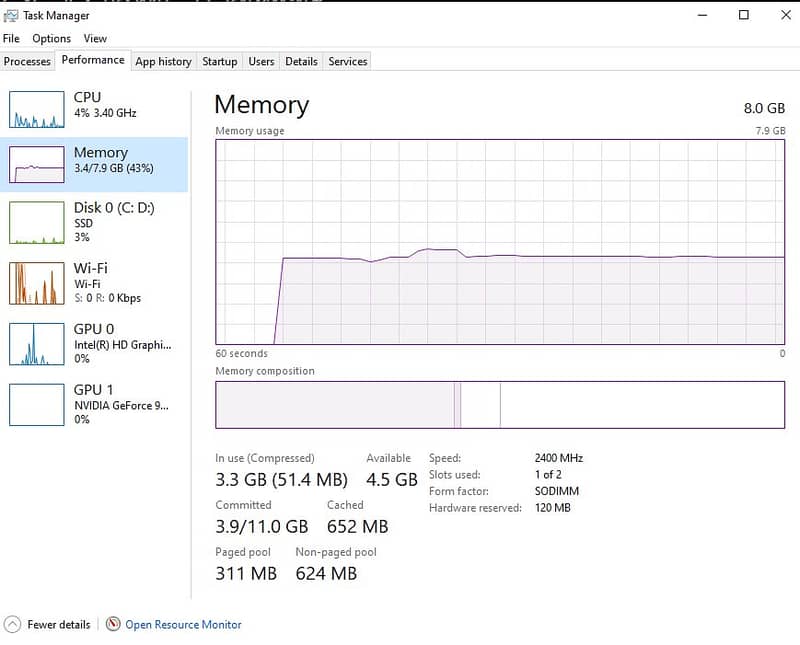Open the View menu

coord(95,39)
